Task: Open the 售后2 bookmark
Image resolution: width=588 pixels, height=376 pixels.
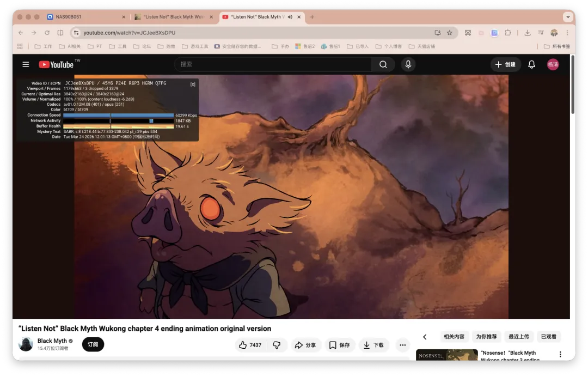Action: [x=305, y=46]
